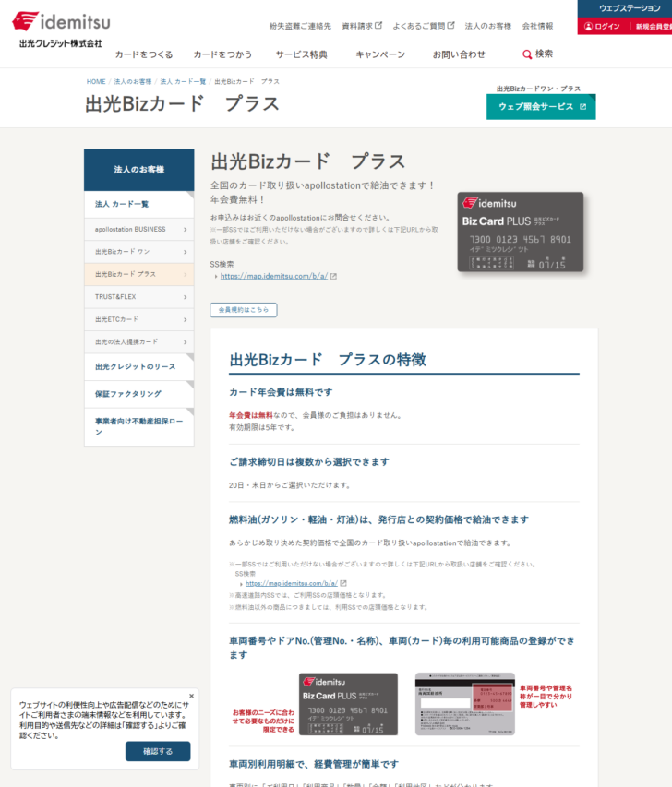Click 会員規約はこちら button
This screenshot has width=672, height=787.
tap(244, 310)
